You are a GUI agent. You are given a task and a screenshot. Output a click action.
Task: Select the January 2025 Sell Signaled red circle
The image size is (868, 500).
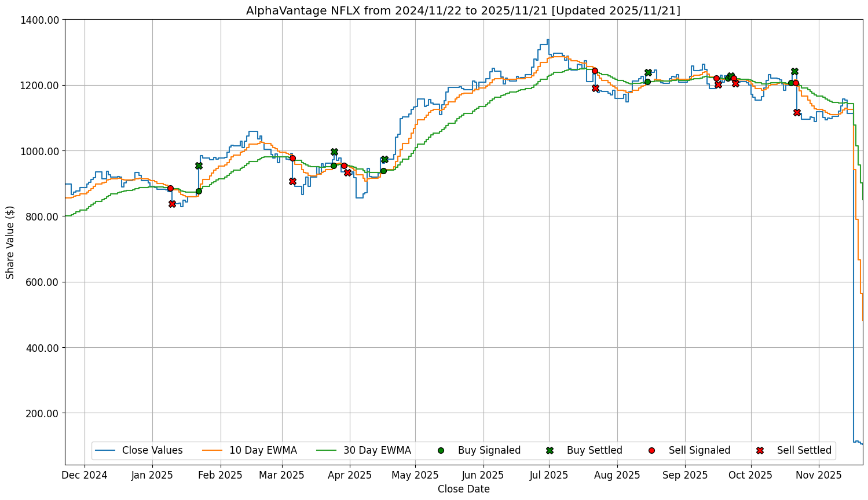tap(170, 188)
